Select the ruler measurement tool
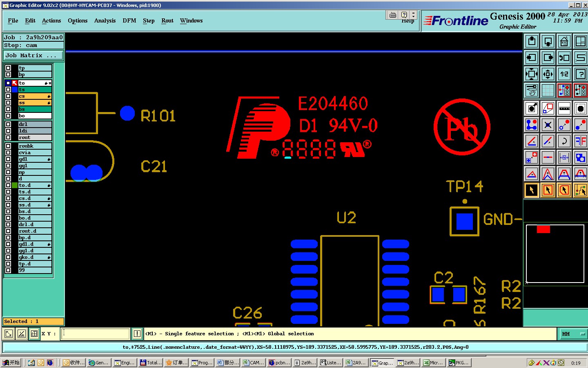 564,108
